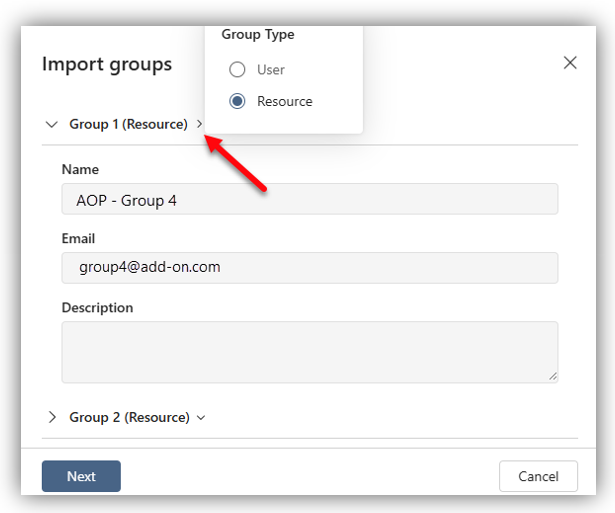
Task: Click the Description box resize handle
Action: [x=552, y=376]
